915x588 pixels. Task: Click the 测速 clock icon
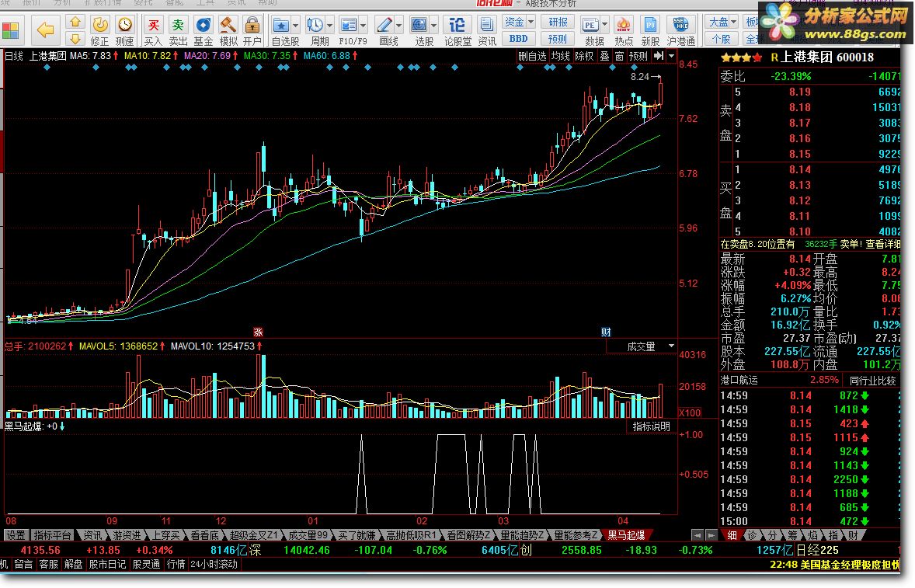pyautogui.click(x=125, y=30)
